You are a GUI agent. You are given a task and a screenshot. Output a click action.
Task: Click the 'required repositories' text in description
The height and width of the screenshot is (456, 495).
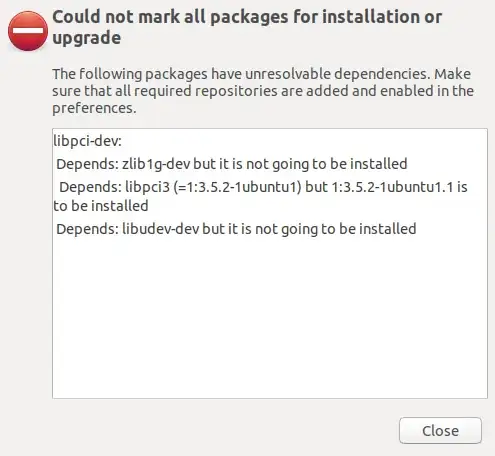click(x=206, y=91)
